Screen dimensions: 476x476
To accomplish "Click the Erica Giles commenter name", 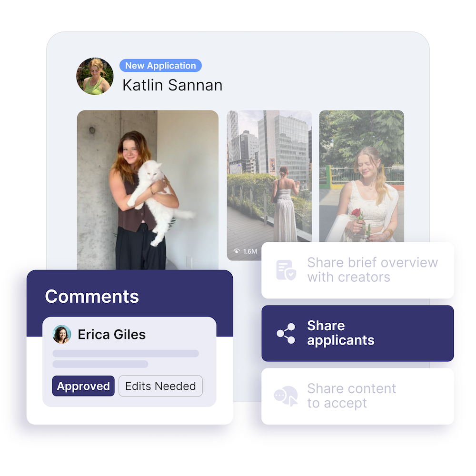I will (x=112, y=335).
